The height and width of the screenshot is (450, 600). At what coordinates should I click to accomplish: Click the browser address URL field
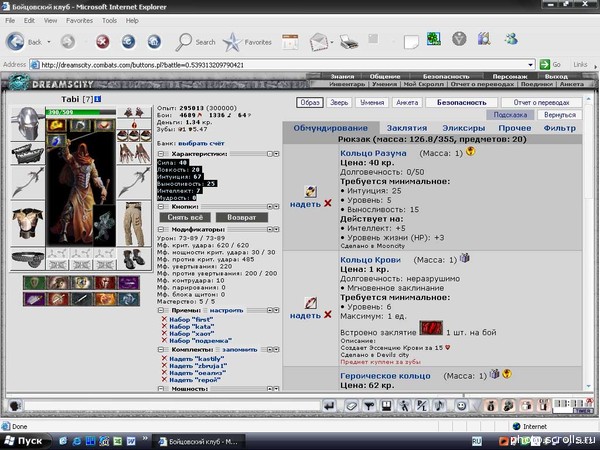[282, 65]
